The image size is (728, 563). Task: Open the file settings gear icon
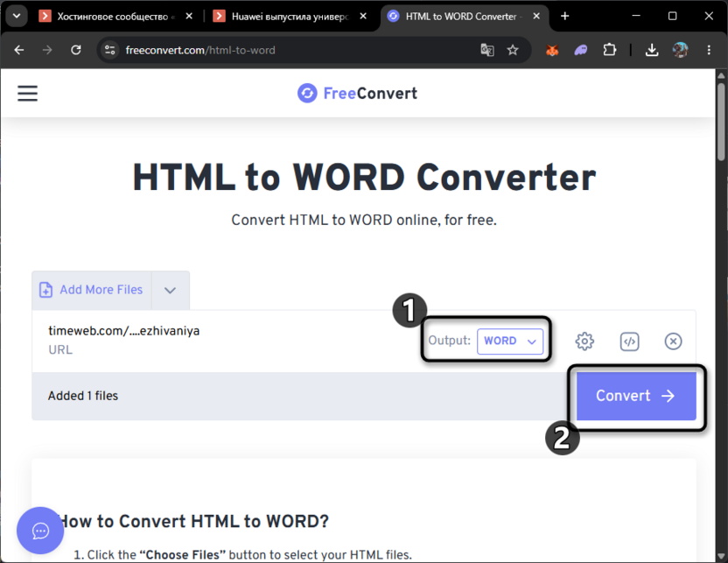pyautogui.click(x=584, y=341)
